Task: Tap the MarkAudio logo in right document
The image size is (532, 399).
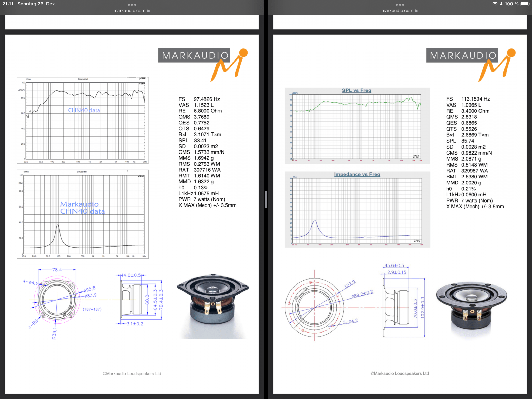Action: coord(471,64)
